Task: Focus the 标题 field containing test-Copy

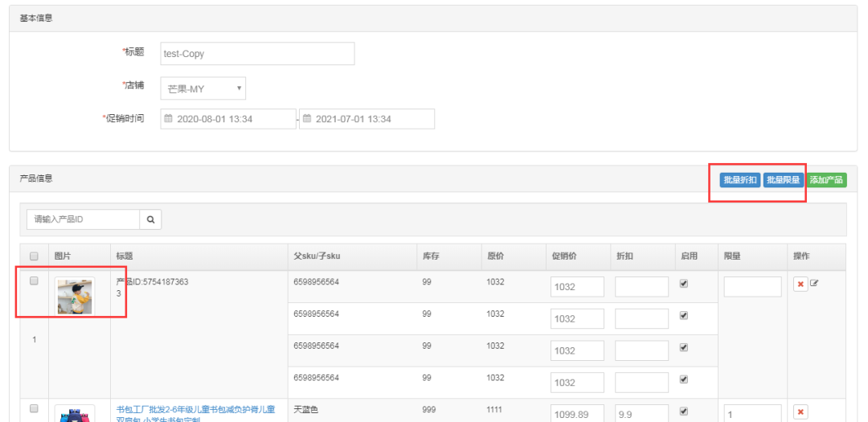Action: 257,54
